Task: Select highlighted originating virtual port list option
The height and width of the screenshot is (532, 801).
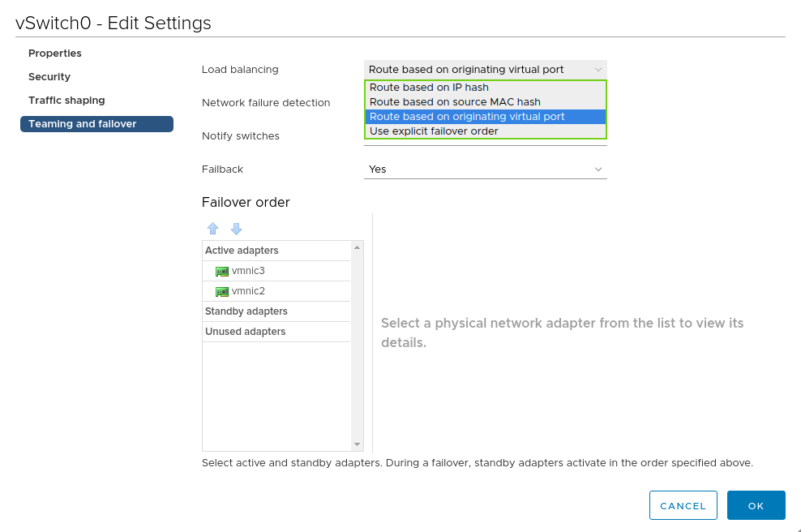Action: point(486,117)
